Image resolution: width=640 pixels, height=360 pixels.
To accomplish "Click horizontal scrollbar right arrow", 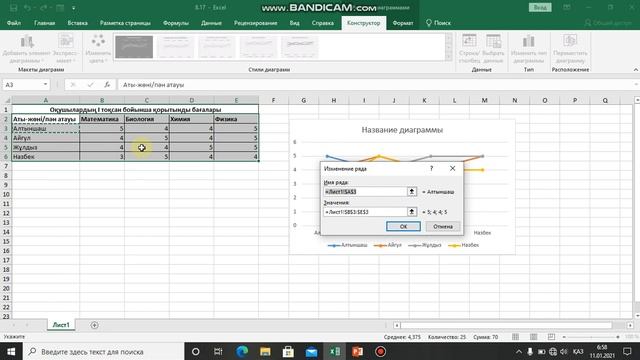I will pyautogui.click(x=630, y=325).
